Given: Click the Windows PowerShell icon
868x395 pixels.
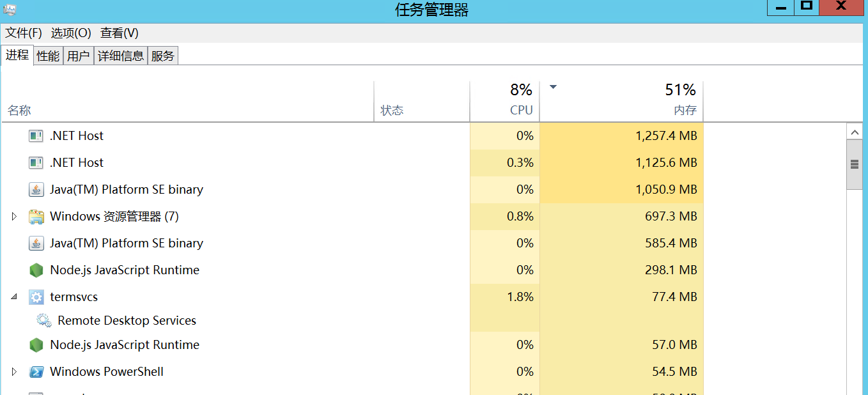Looking at the screenshot, I should (x=36, y=372).
